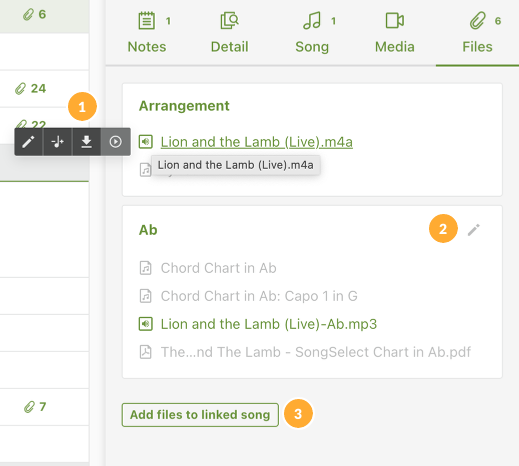Viewport: 519px width, 466px height.
Task: Open the Song tab
Action: pos(312,32)
